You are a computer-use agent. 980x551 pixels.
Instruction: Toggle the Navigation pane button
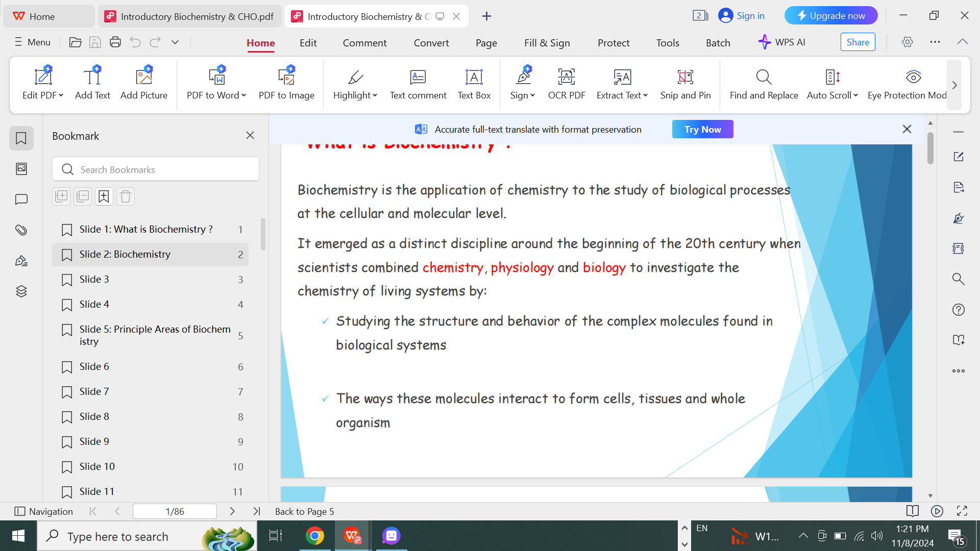[44, 511]
